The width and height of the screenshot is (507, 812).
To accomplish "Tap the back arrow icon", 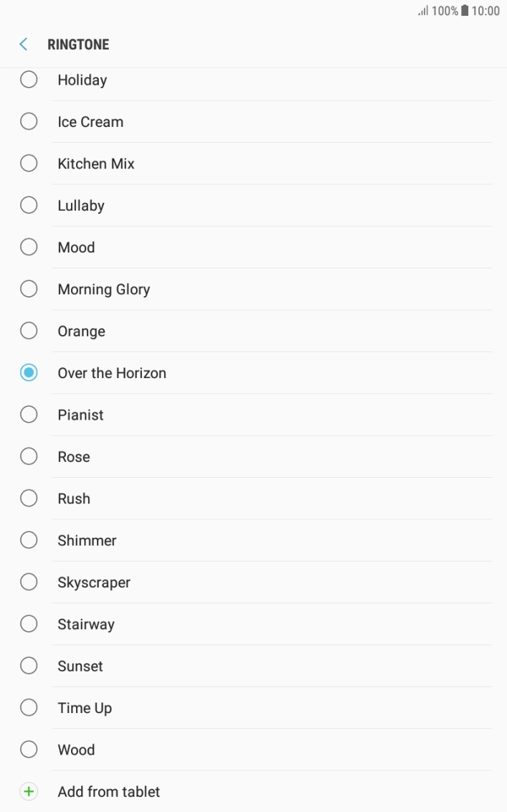I will pyautogui.click(x=24, y=44).
